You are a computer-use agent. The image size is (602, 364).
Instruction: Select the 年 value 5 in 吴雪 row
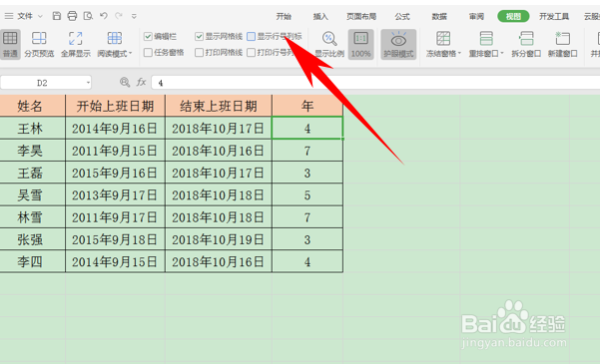307,194
